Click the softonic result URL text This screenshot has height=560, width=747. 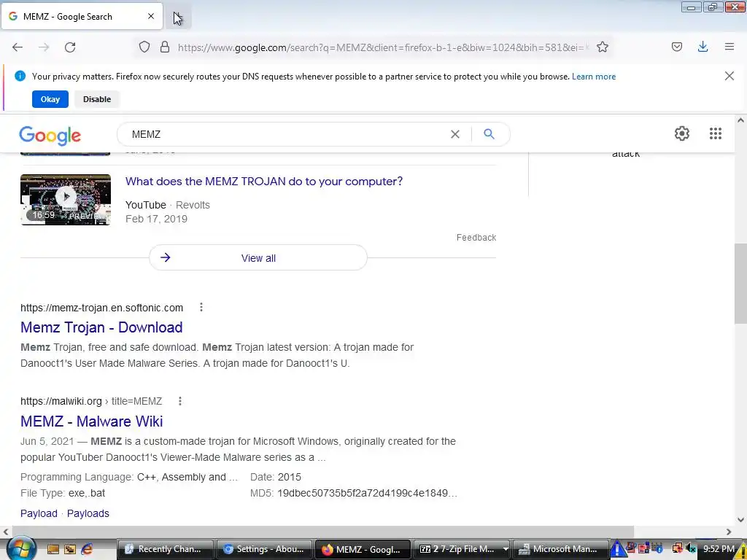click(x=101, y=308)
